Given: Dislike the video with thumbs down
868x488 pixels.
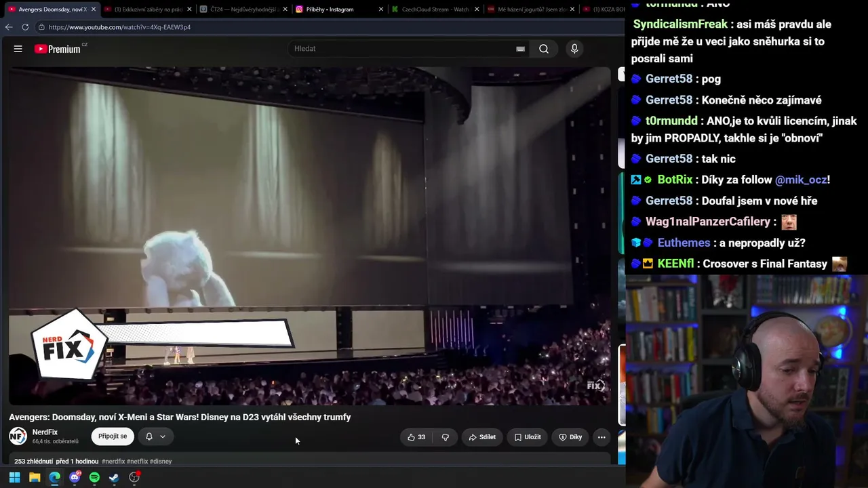Looking at the screenshot, I should coord(446,437).
